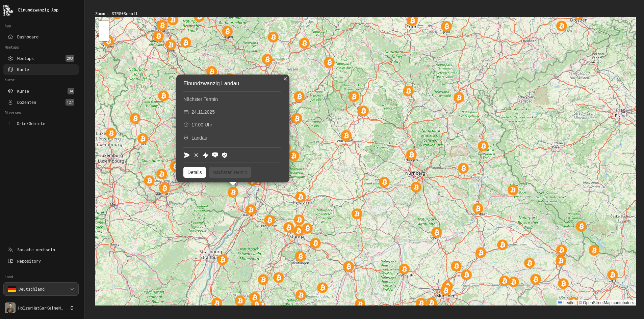The width and height of the screenshot is (644, 319).
Task: Click the lightning bolt icon in popup
Action: (x=206, y=155)
